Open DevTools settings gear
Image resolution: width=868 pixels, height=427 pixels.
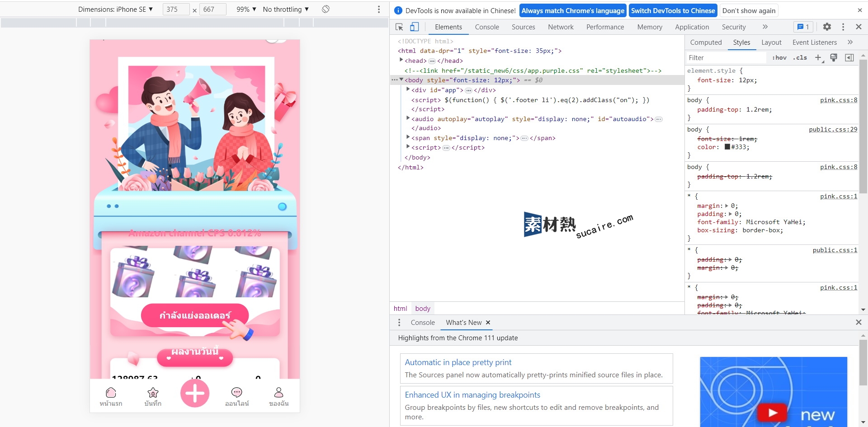pyautogui.click(x=827, y=27)
